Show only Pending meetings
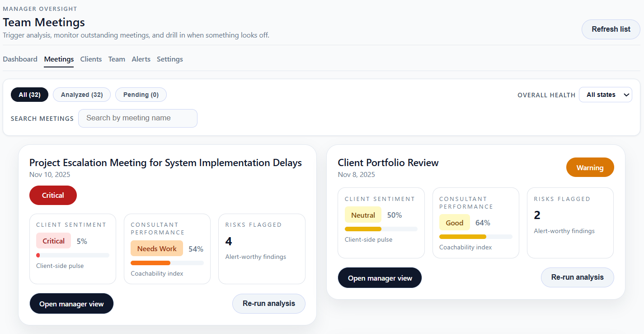This screenshot has width=644, height=334. pos(141,95)
